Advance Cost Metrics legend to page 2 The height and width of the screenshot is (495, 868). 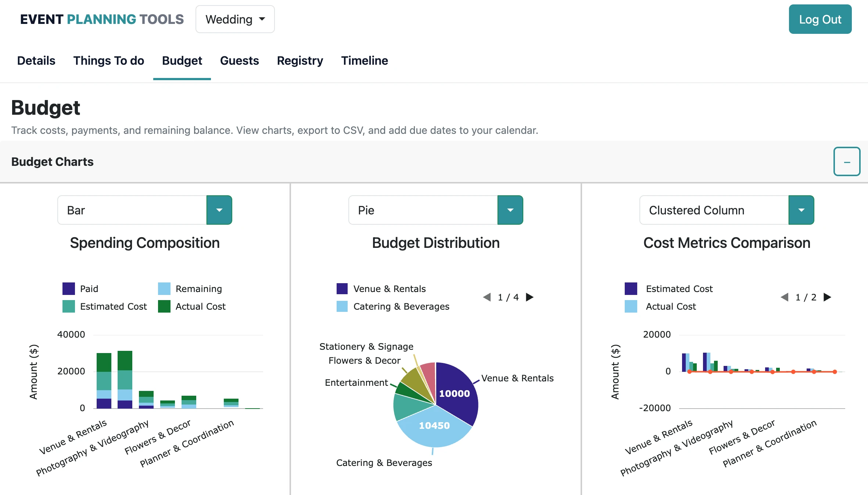coord(827,297)
